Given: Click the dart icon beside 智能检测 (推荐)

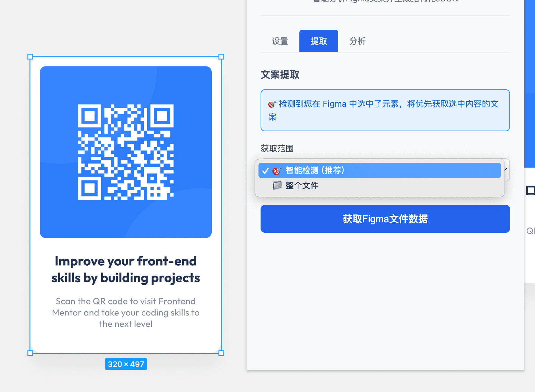Looking at the screenshot, I should coord(277,170).
